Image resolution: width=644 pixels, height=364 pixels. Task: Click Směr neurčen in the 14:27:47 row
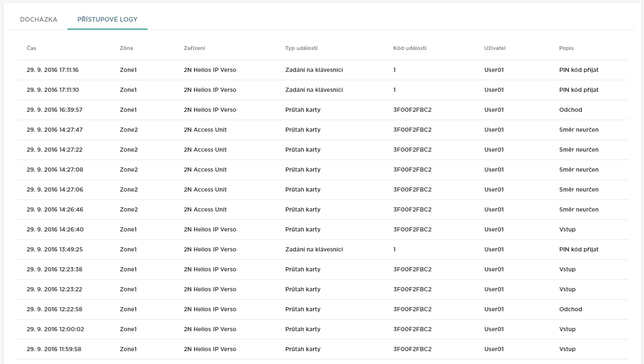[579, 130]
